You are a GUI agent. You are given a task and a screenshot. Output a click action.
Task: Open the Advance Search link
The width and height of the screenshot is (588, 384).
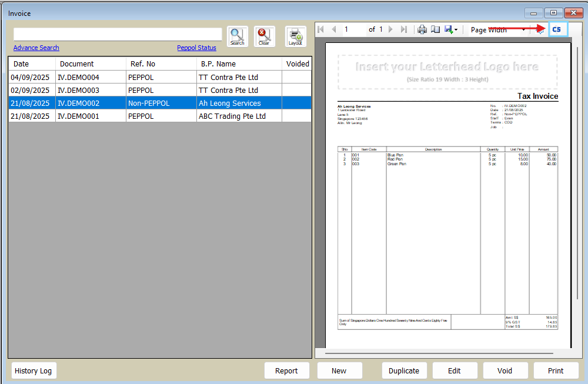pyautogui.click(x=36, y=48)
